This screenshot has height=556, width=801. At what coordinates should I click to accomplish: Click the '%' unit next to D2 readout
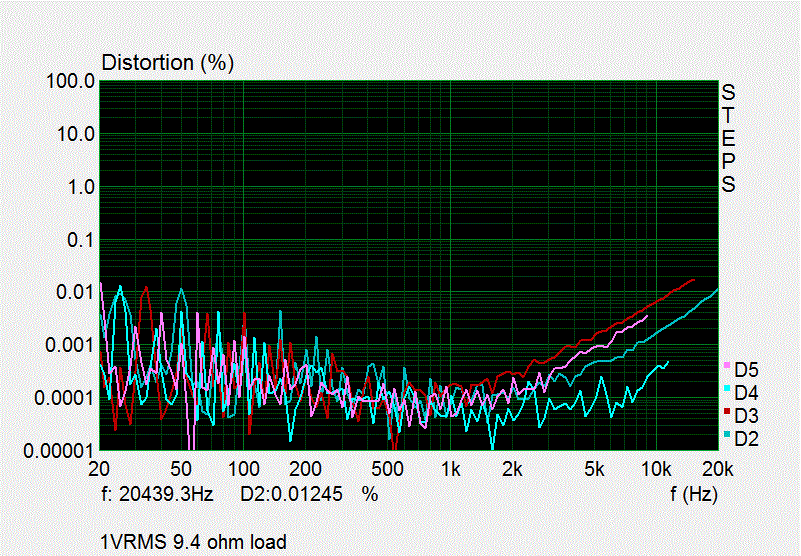tap(370, 494)
